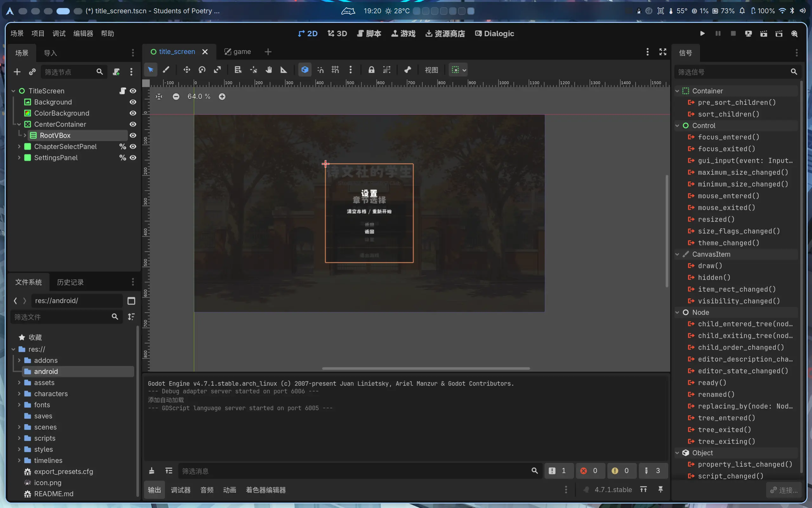Viewport: 812px width, 508px height.
Task: Switch to the hand Pan tool
Action: pyautogui.click(x=269, y=70)
